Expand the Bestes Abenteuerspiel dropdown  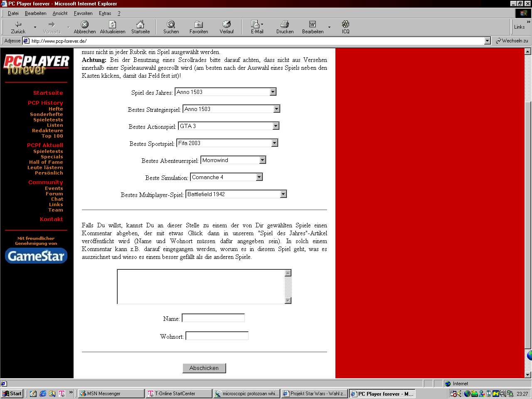pyautogui.click(x=262, y=160)
